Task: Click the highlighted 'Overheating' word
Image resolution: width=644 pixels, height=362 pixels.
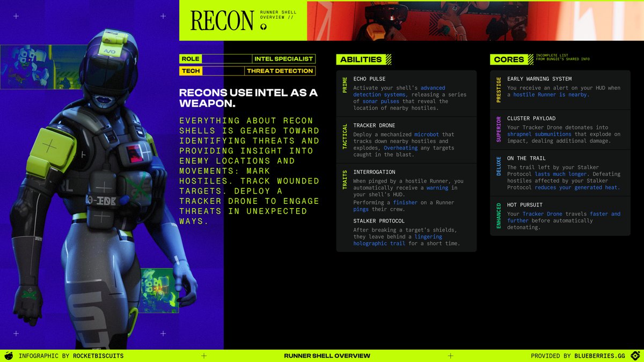Action: pyautogui.click(x=402, y=148)
